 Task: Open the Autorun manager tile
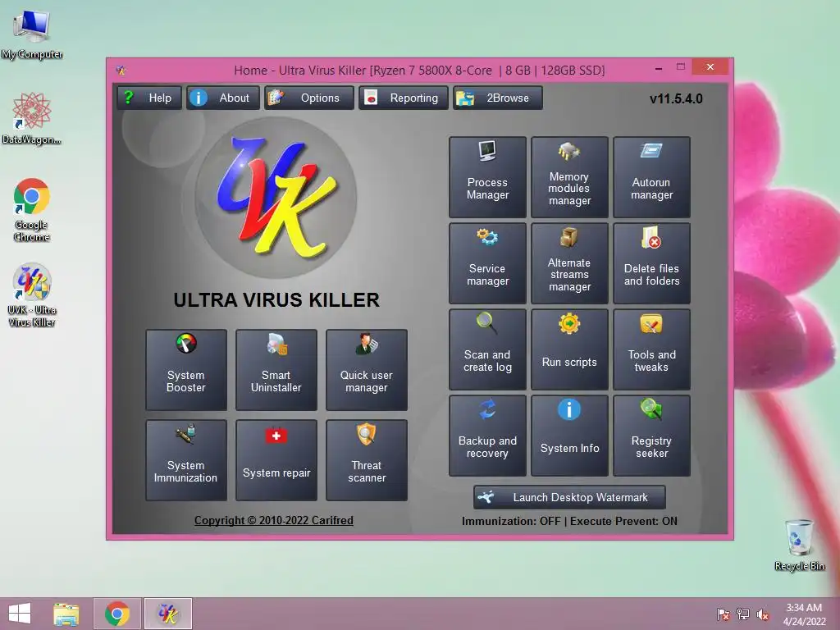click(651, 177)
